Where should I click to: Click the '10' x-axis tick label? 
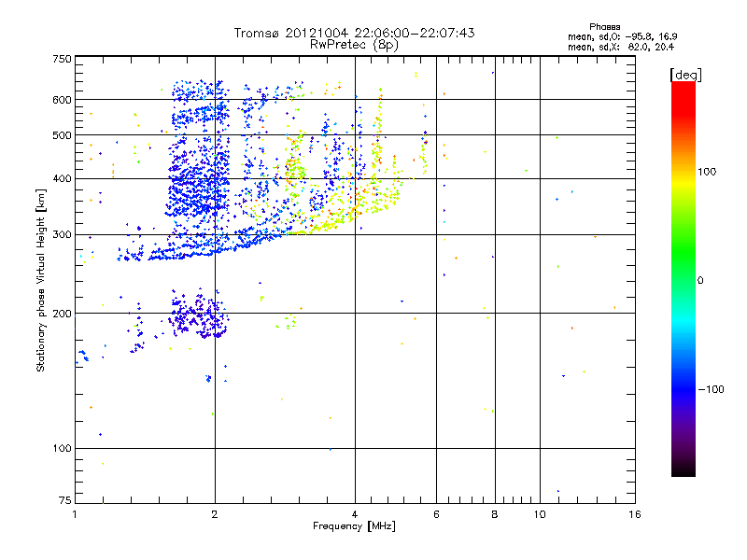(540, 514)
